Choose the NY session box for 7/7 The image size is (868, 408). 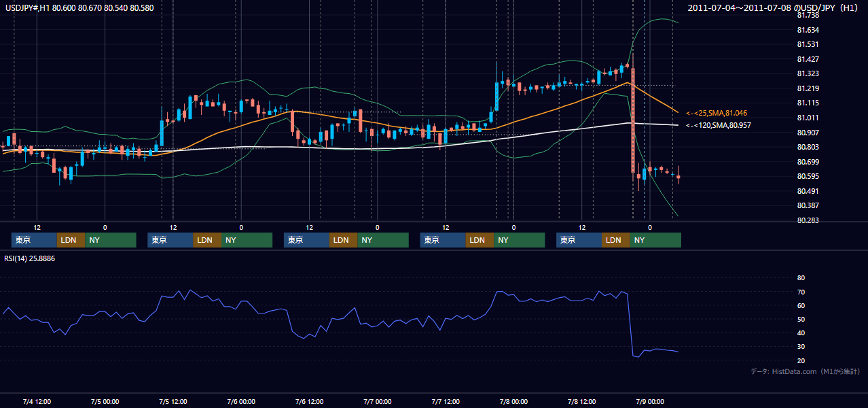[520, 240]
